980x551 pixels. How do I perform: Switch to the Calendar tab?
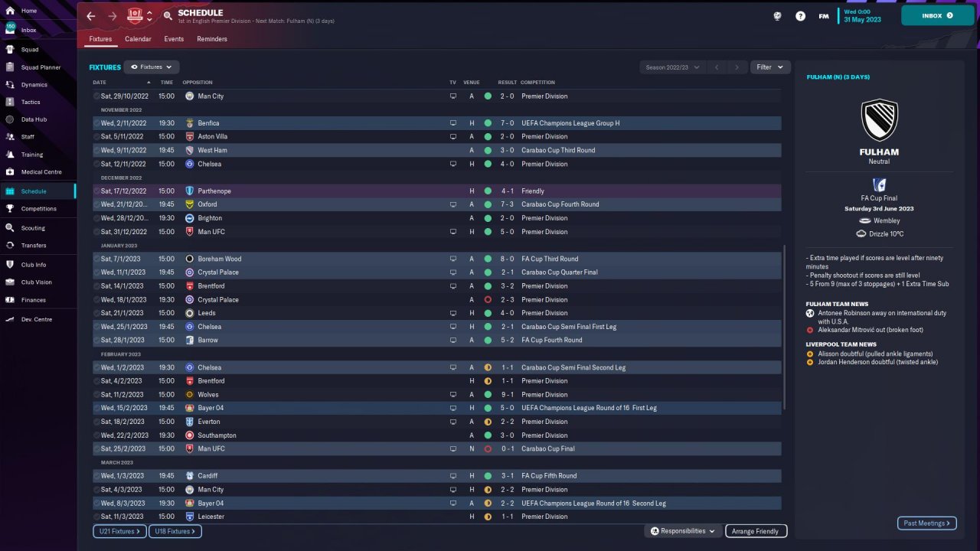tap(138, 39)
